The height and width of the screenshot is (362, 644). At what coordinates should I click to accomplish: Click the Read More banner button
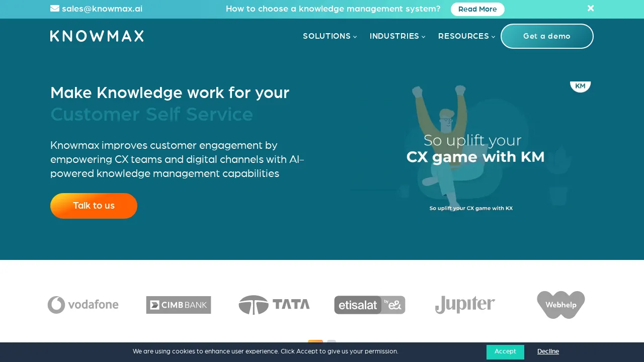pos(477,9)
